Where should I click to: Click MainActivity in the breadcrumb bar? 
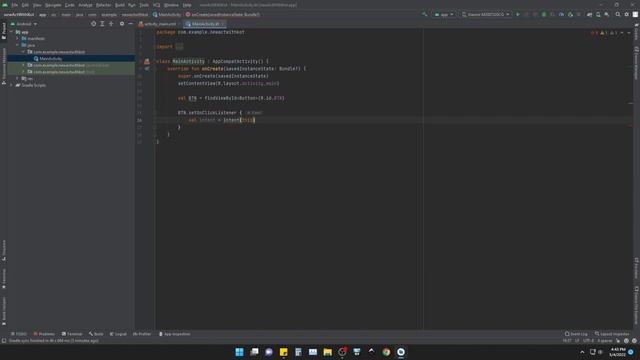167,14
